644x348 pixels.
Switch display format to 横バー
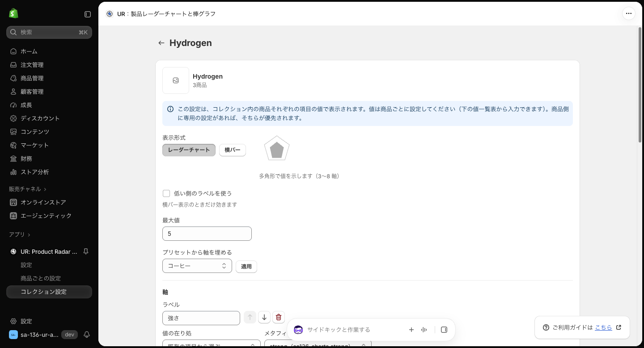tap(233, 150)
